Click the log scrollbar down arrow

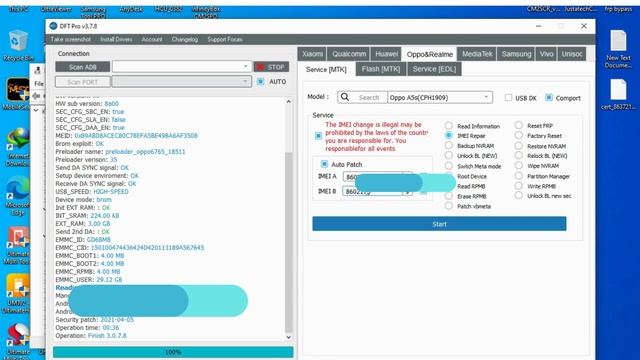tap(289, 337)
